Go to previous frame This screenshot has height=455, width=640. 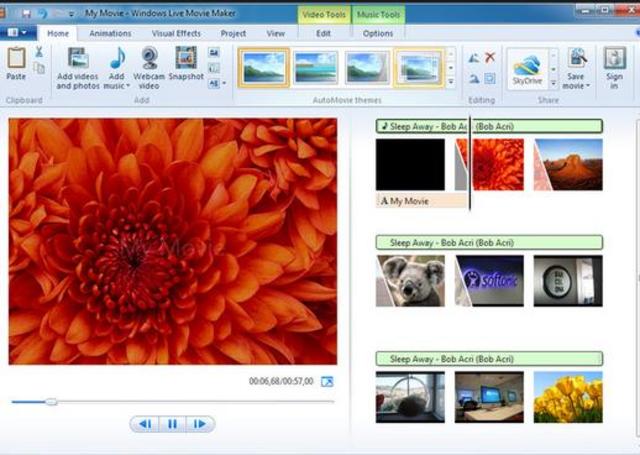[145, 424]
